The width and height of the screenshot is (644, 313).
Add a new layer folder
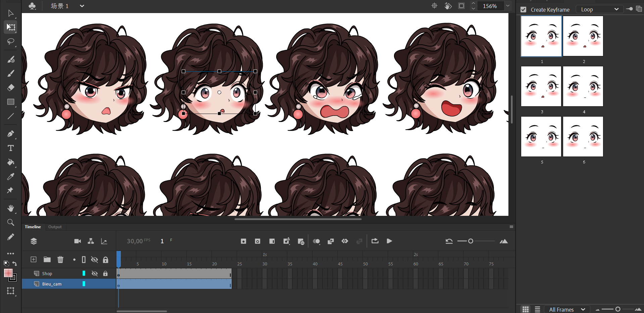click(x=47, y=260)
